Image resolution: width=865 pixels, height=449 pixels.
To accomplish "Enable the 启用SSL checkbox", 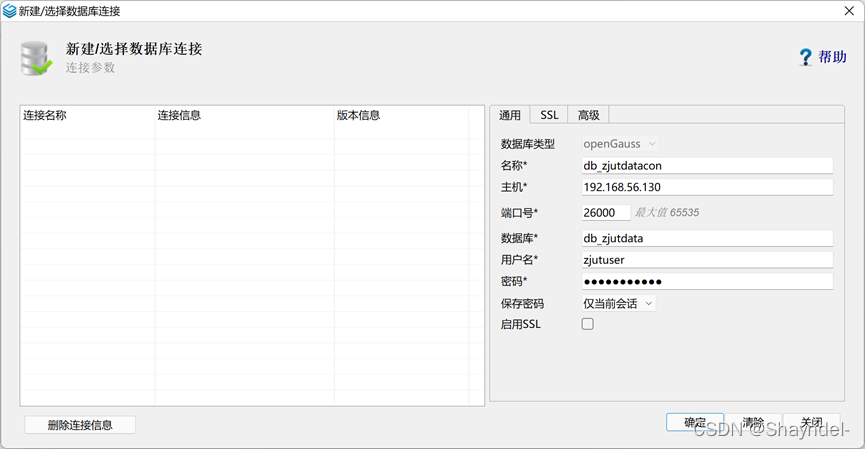I will 587,324.
